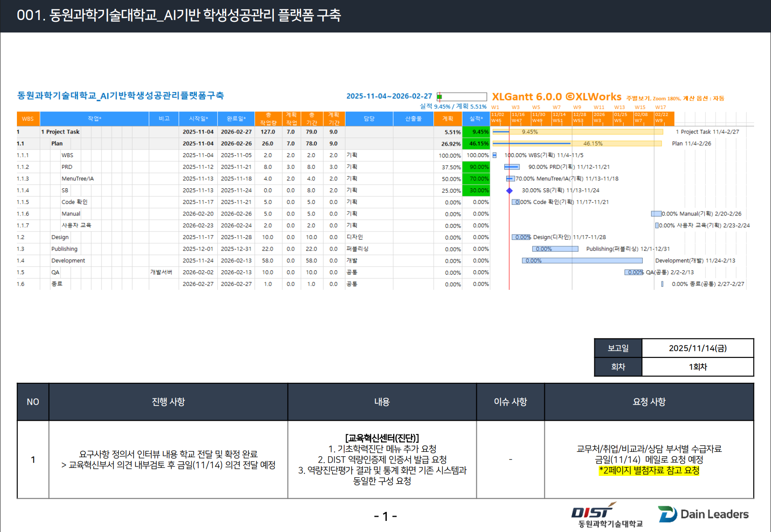The image size is (771, 532).
Task: Click the Dain Leaders logo
Action: coord(703,514)
